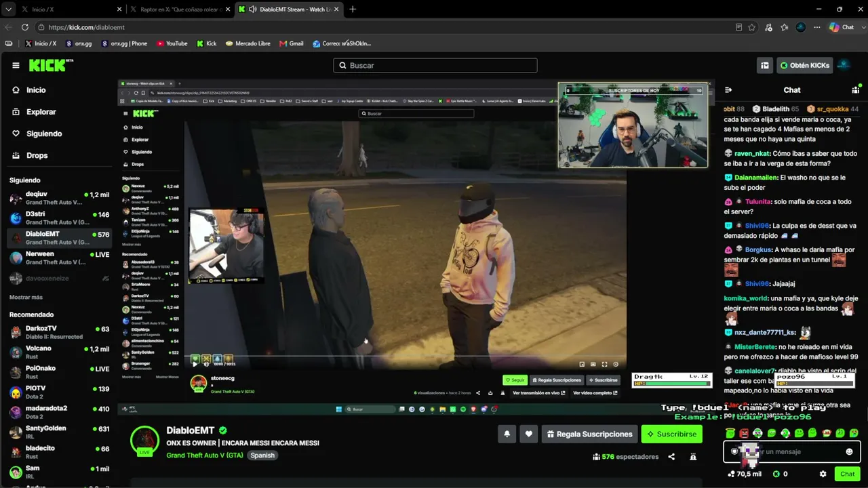868x488 pixels.
Task: Toggle channel notifications bell
Action: click(507, 434)
